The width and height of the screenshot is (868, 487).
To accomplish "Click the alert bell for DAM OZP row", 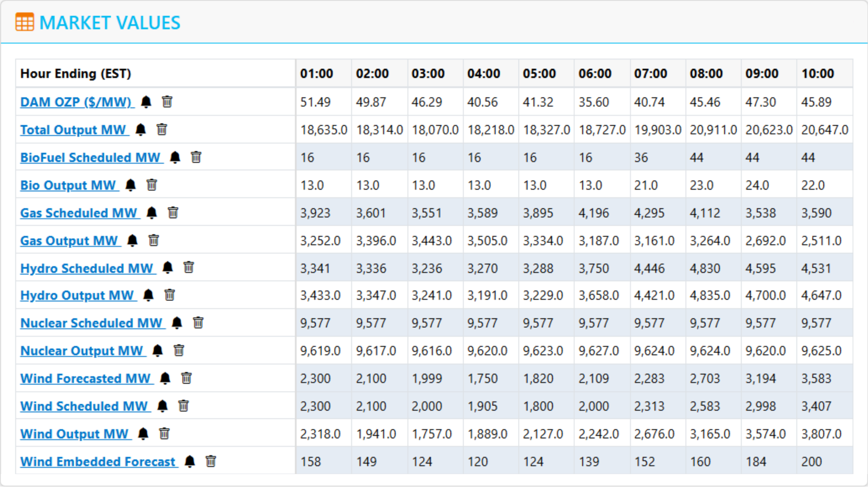I will point(146,102).
